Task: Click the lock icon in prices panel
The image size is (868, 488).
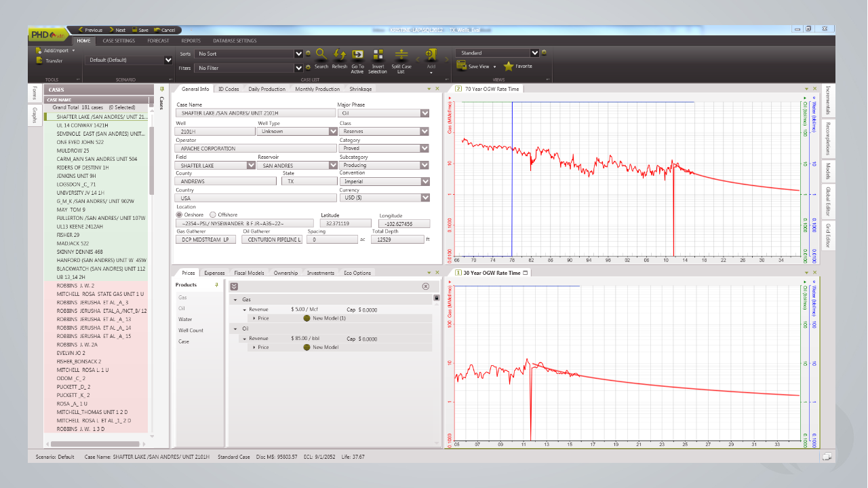Action: [x=436, y=297]
